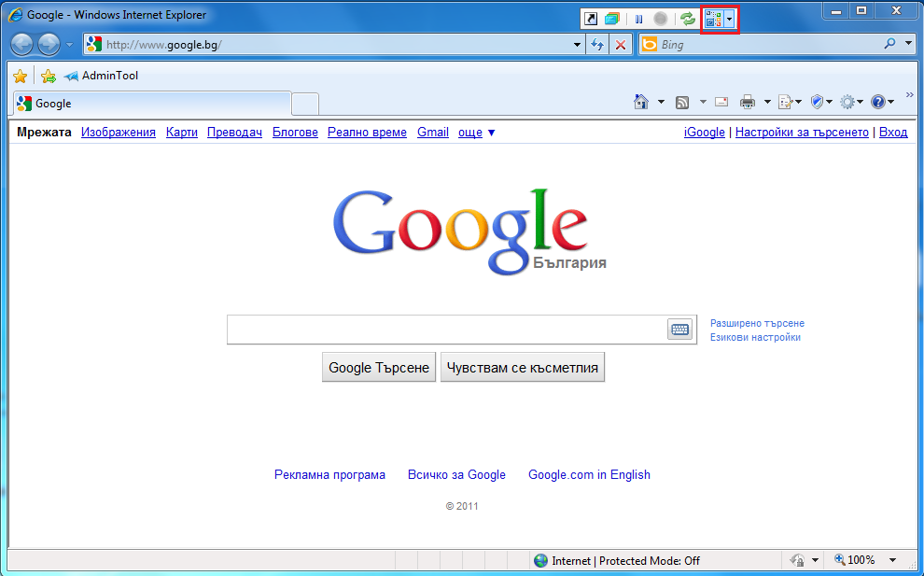Click the gray Record button in floating toolbar
924x576 pixels.
pos(661,19)
